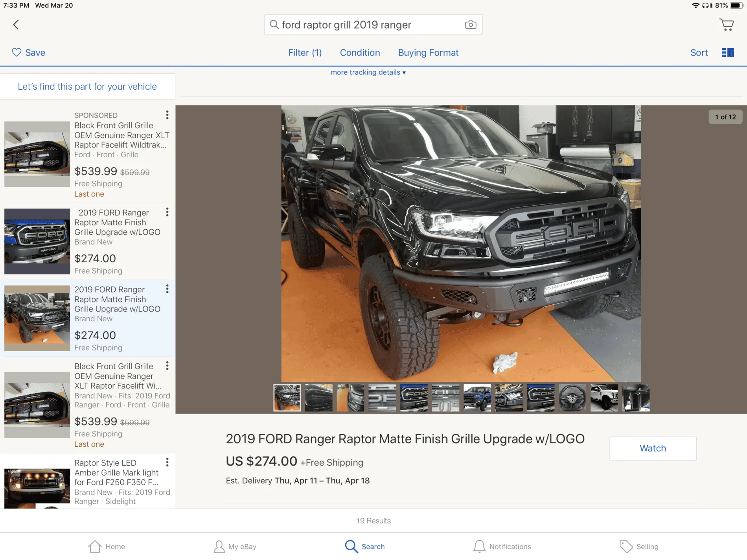The image size is (747, 560).
Task: Tap the heart icon to save search
Action: pos(17,52)
